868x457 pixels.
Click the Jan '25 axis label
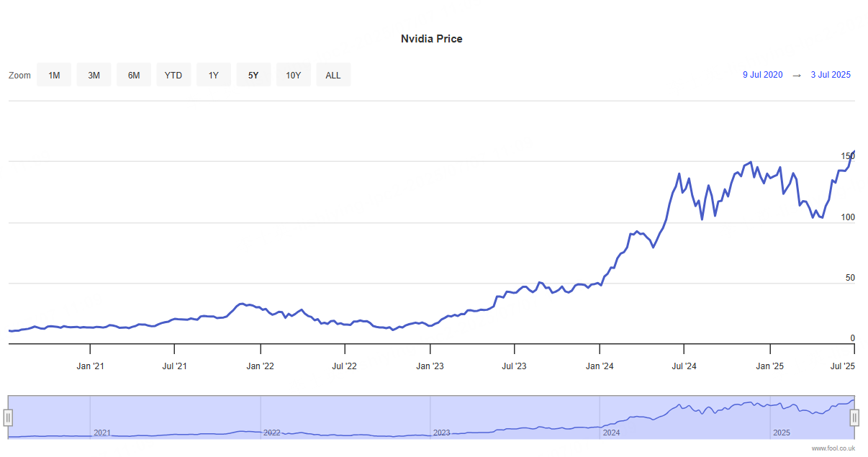770,366
